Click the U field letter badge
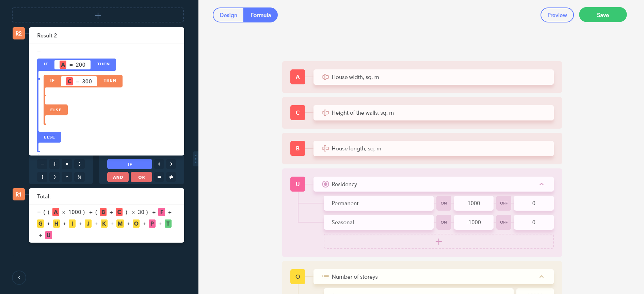The height and width of the screenshot is (294, 644). 298,184
